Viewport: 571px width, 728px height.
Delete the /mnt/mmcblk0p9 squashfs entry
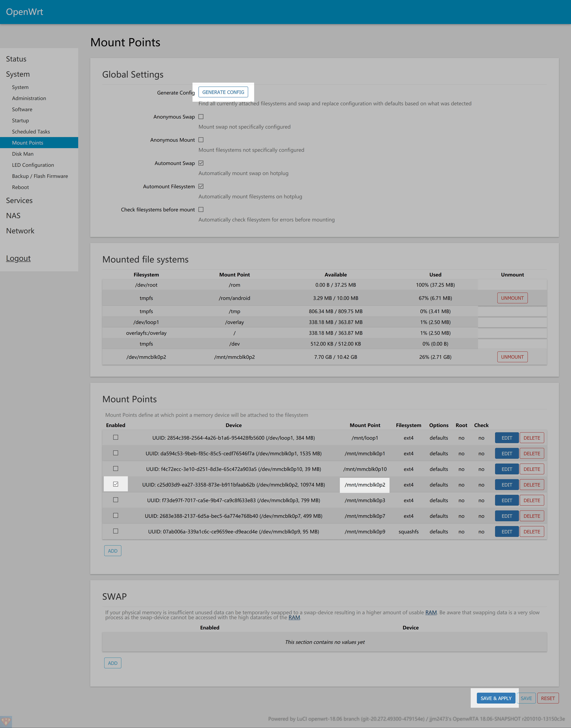(531, 532)
